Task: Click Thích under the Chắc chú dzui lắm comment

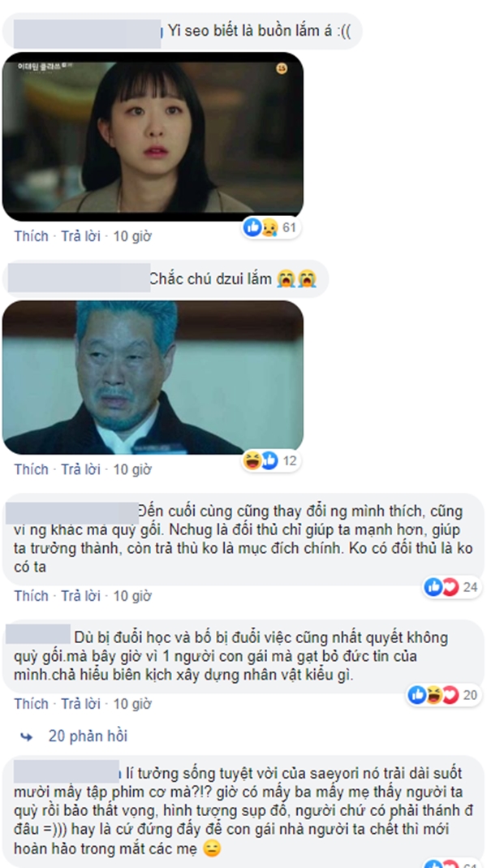Action: (32, 469)
